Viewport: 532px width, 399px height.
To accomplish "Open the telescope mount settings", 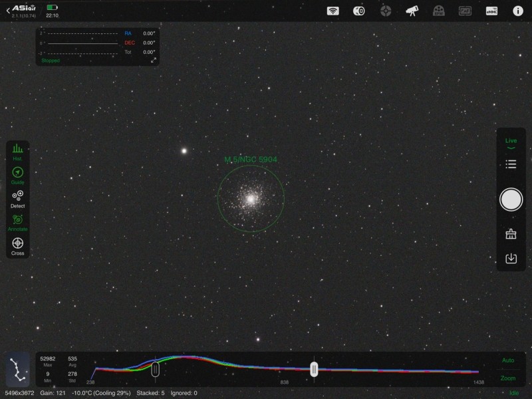I will click(412, 11).
